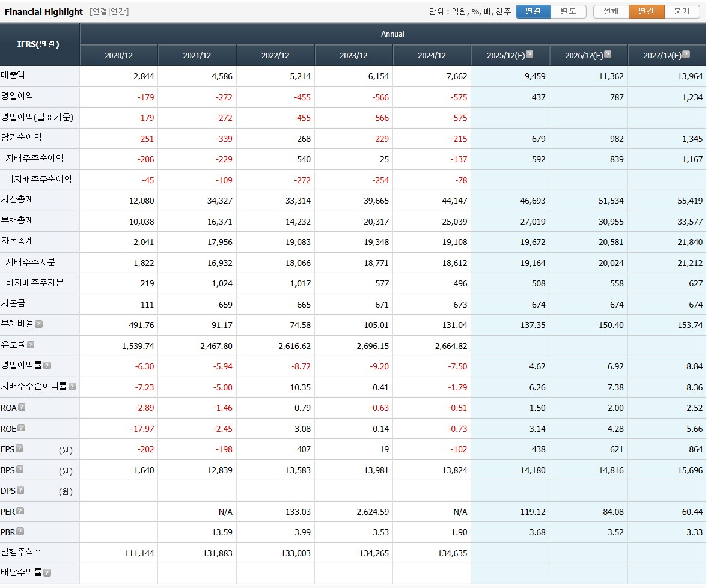The height and width of the screenshot is (588, 708).
Task: Click the 비지배주주지분 row label
Action: click(x=35, y=282)
